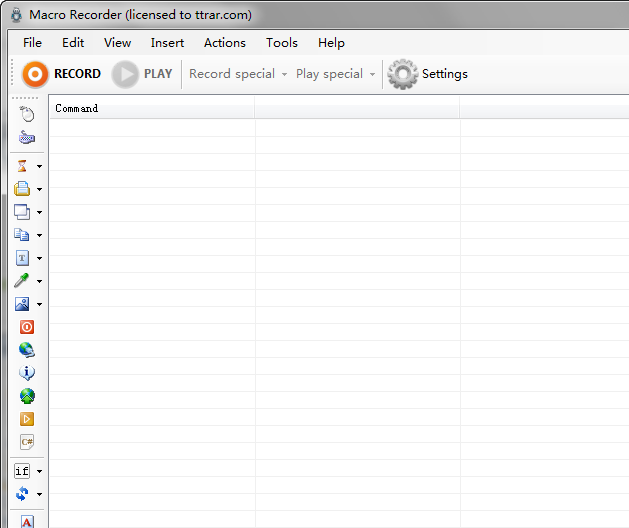Insert a mouse action command
Image resolution: width=629 pixels, height=528 pixels.
pos(27,114)
